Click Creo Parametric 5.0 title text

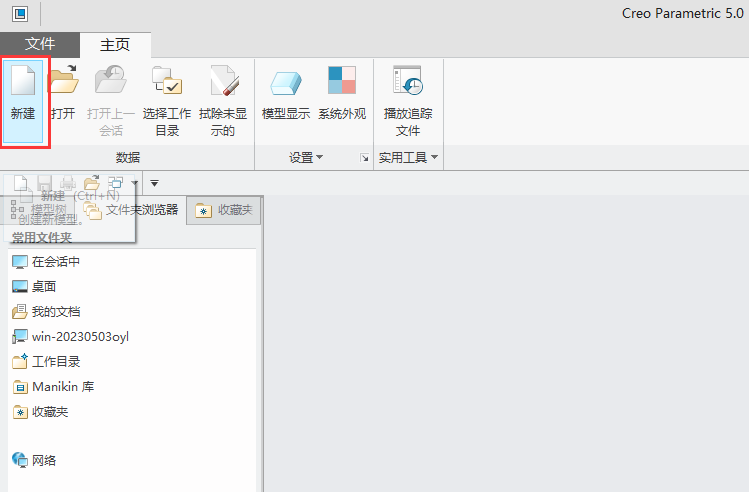(683, 13)
